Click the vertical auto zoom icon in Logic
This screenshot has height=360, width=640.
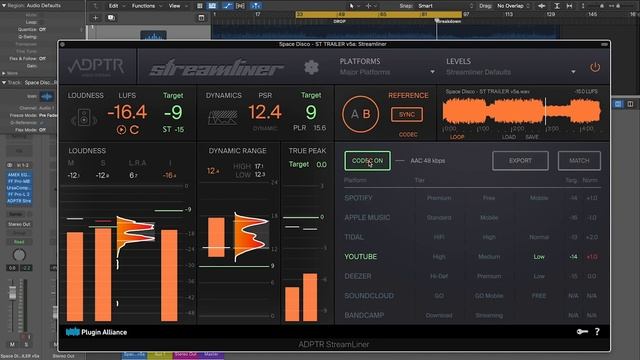coord(557,6)
